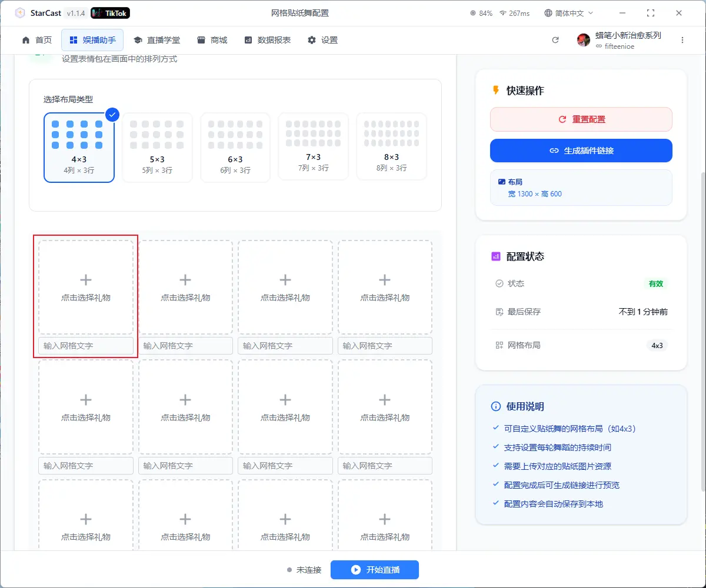Viewport: 706px width, 588px height.
Task: Switch to the 数据报表 tab
Action: click(267, 40)
